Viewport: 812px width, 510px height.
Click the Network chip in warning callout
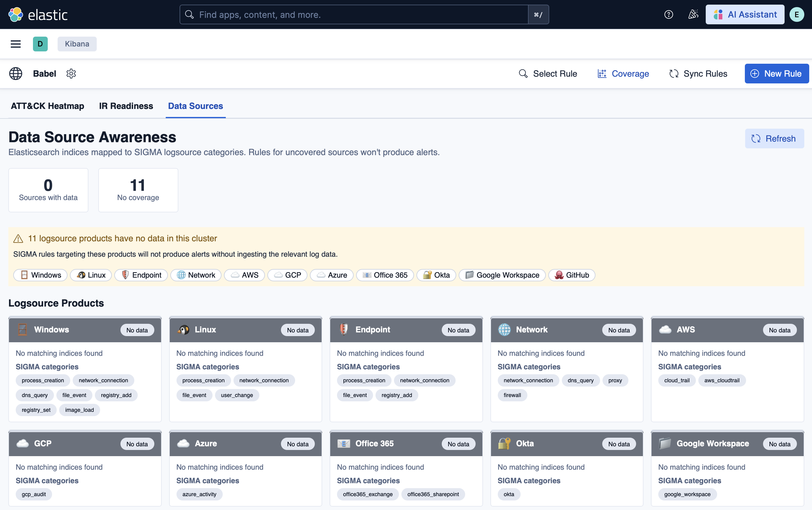tap(196, 275)
